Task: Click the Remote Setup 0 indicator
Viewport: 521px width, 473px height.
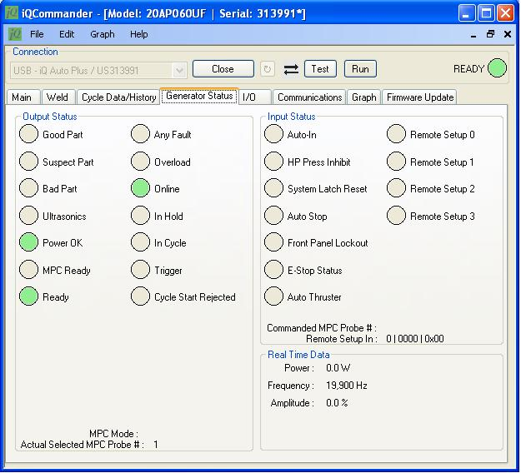Action: (396, 134)
